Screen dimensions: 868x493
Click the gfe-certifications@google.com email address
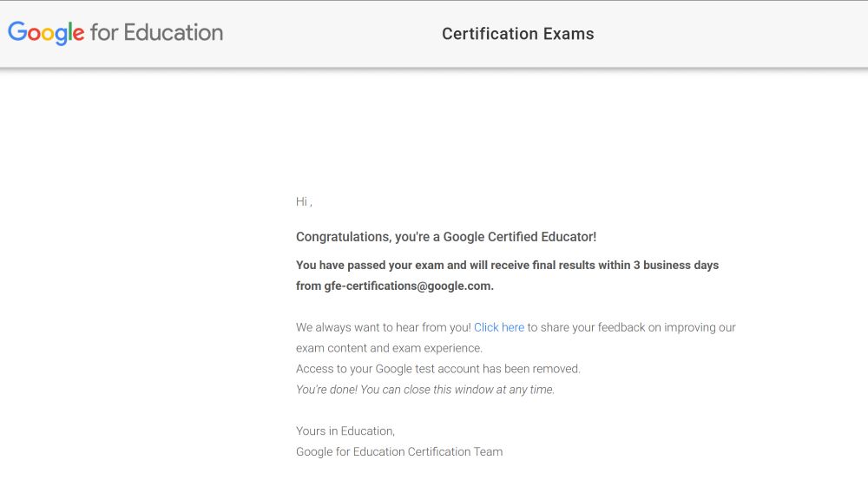tap(407, 286)
